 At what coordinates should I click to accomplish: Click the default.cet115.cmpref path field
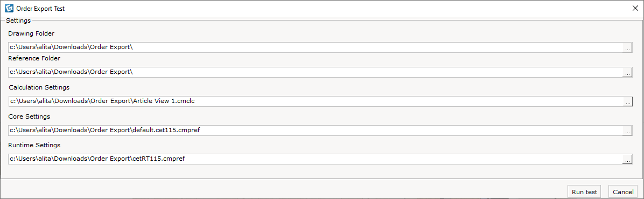pos(316,131)
